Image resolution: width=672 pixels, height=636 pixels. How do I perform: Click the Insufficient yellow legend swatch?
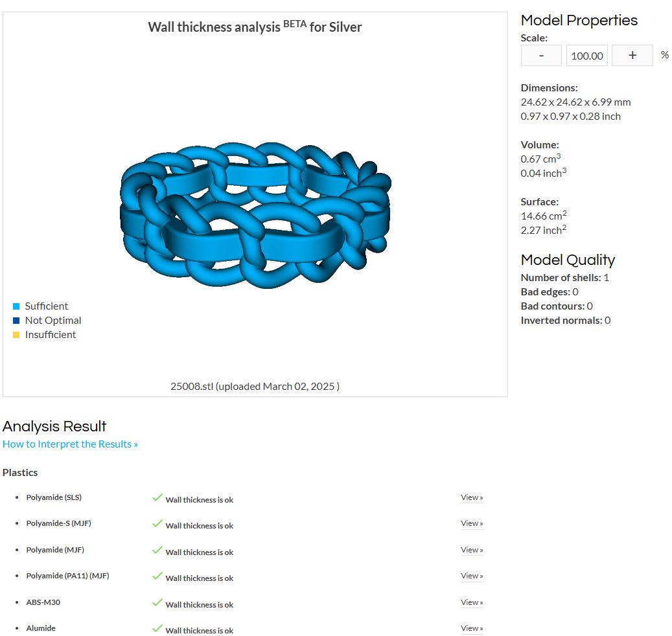16,334
